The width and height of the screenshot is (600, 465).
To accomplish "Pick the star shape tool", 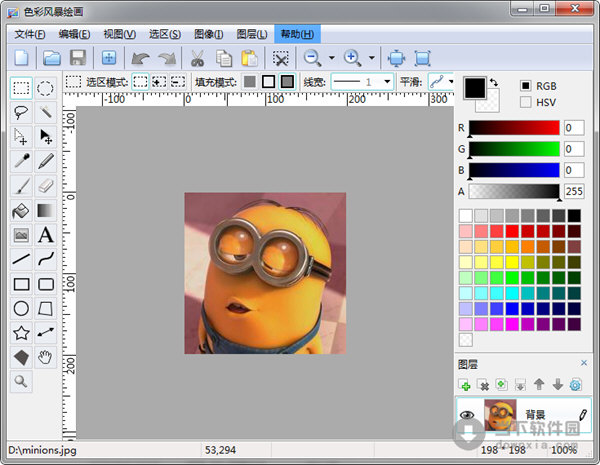I will 21,333.
